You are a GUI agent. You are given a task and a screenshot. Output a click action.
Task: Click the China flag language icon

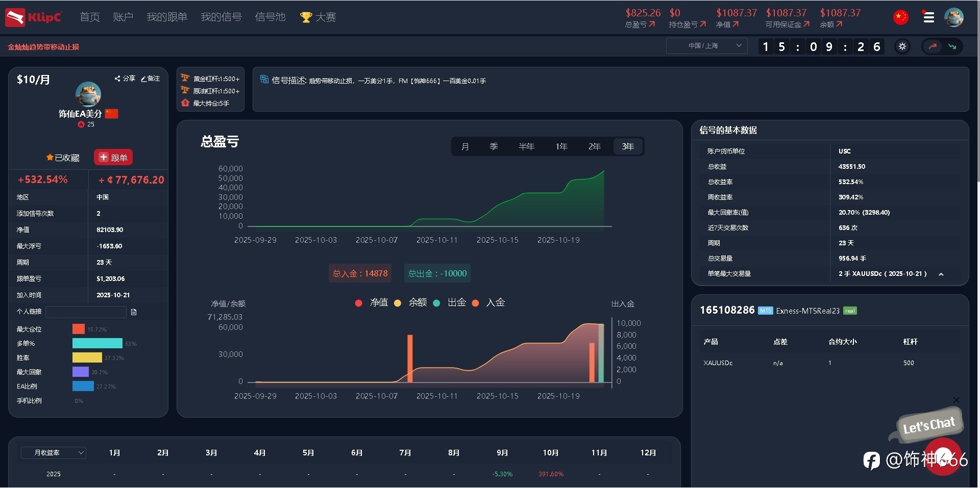901,17
